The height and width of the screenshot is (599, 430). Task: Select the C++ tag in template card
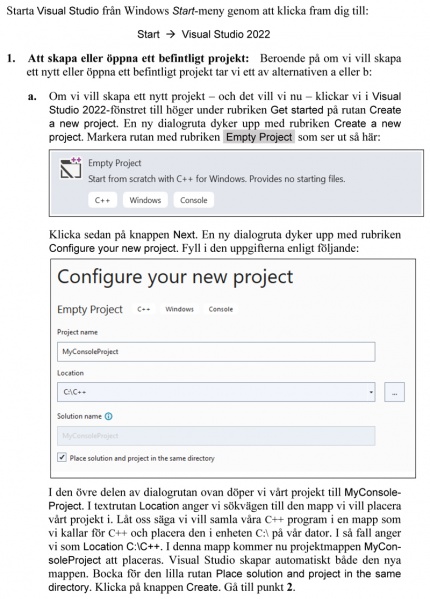pyautogui.click(x=102, y=200)
